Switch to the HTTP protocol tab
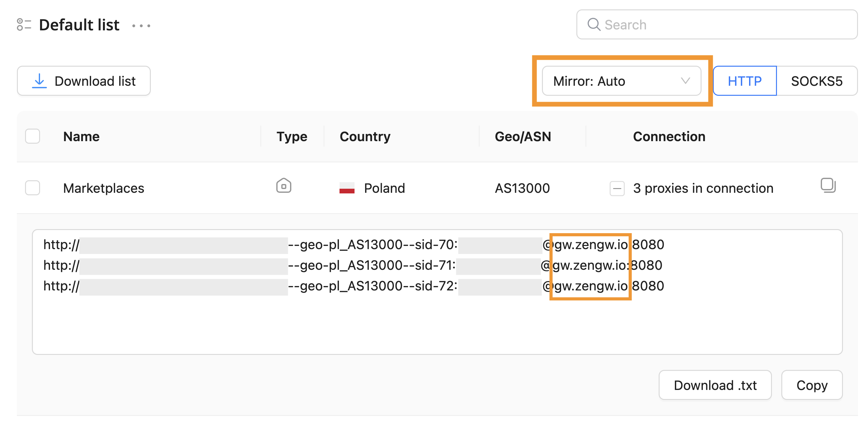868x425 pixels. [744, 81]
